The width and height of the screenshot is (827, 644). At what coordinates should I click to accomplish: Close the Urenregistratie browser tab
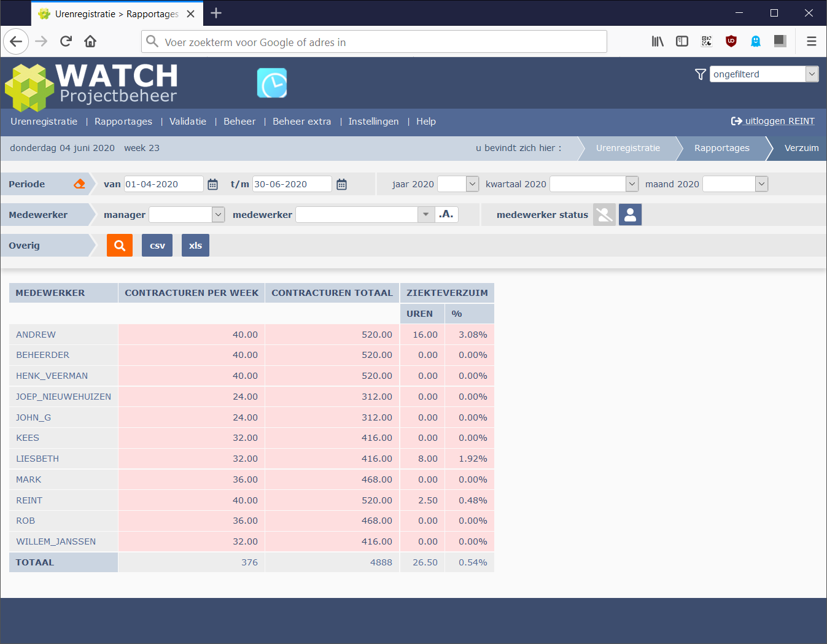tap(191, 14)
